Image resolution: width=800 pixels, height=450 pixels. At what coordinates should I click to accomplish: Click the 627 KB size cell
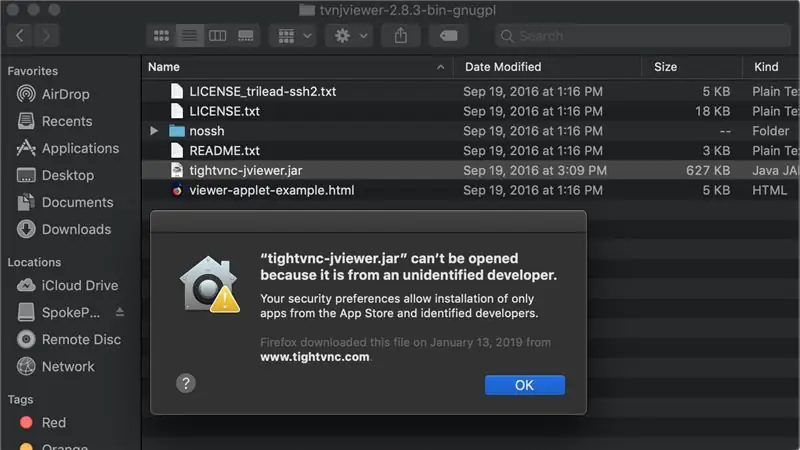(708, 170)
